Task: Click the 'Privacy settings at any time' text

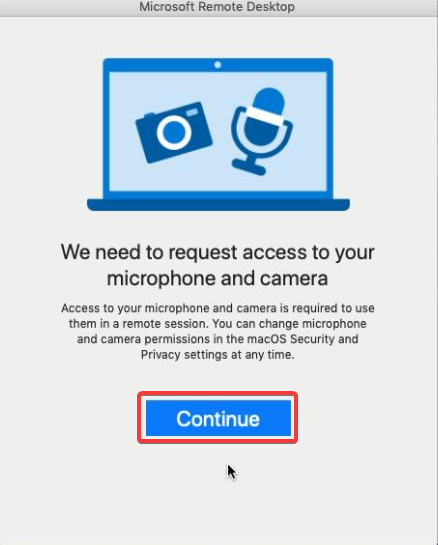Action: 217,355
